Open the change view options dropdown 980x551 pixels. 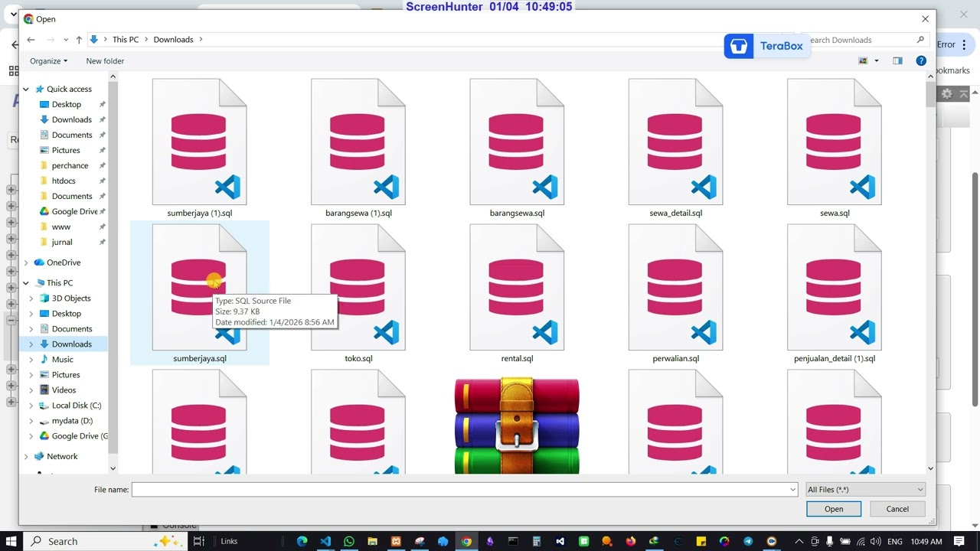877,61
